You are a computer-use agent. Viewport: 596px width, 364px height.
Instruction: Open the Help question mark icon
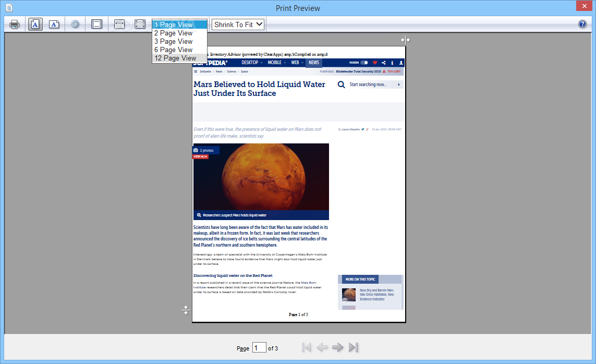[x=582, y=25]
